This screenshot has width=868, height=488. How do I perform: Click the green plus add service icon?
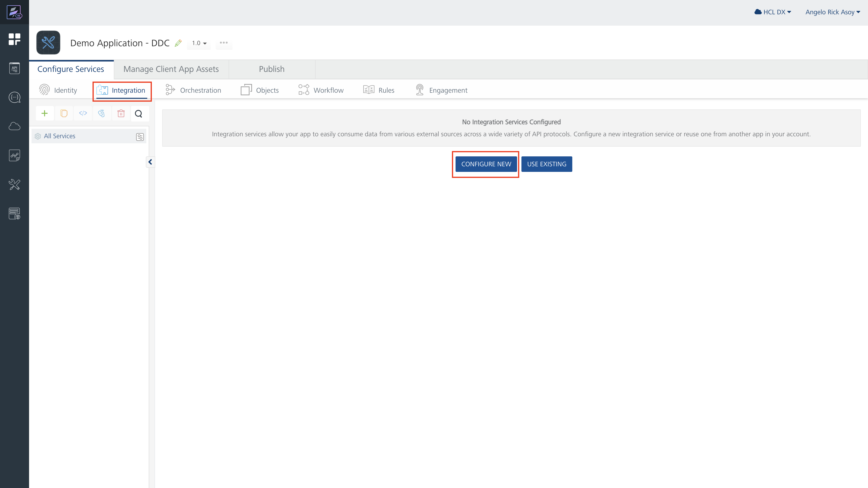point(45,114)
